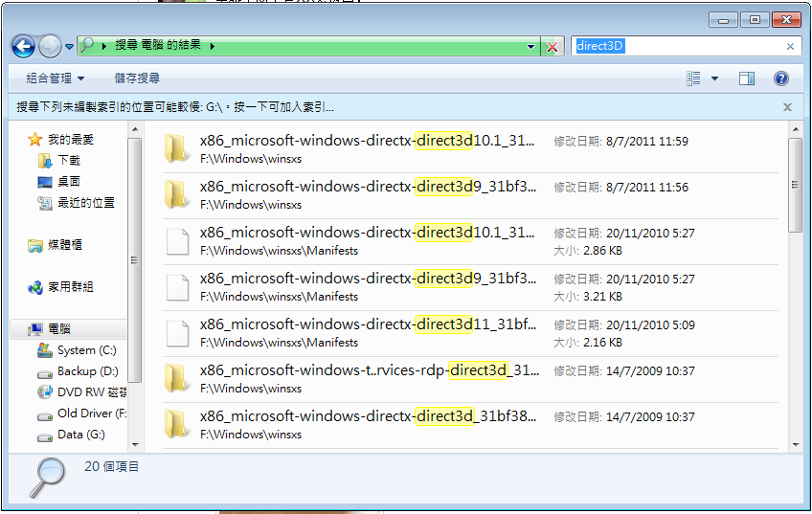The height and width of the screenshot is (514, 812).
Task: Click the results list scrollbar thumb
Action: click(796, 185)
